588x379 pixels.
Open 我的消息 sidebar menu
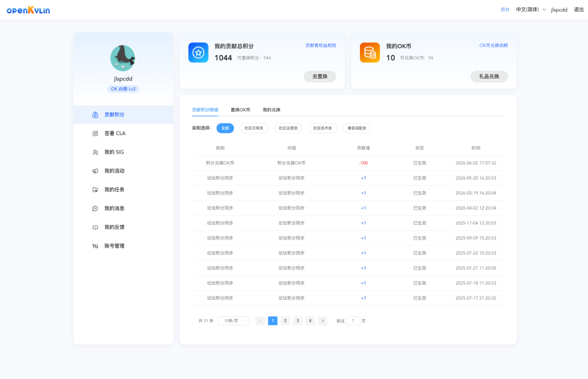(x=124, y=209)
